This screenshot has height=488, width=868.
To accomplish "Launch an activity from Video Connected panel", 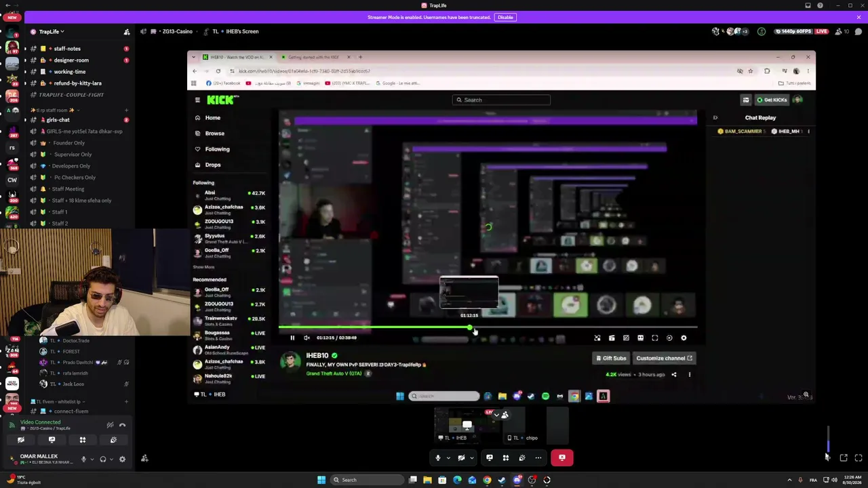I will [83, 440].
